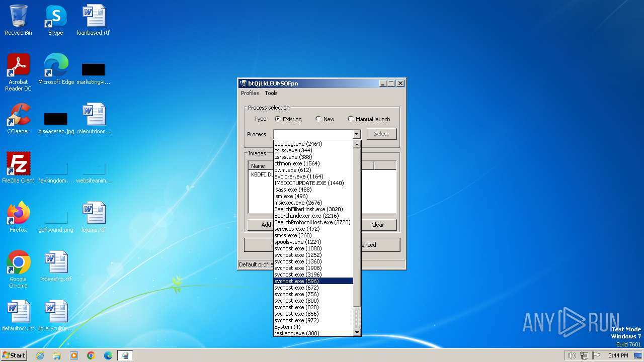Click the Add image button
The width and height of the screenshot is (644, 362).
261,225
